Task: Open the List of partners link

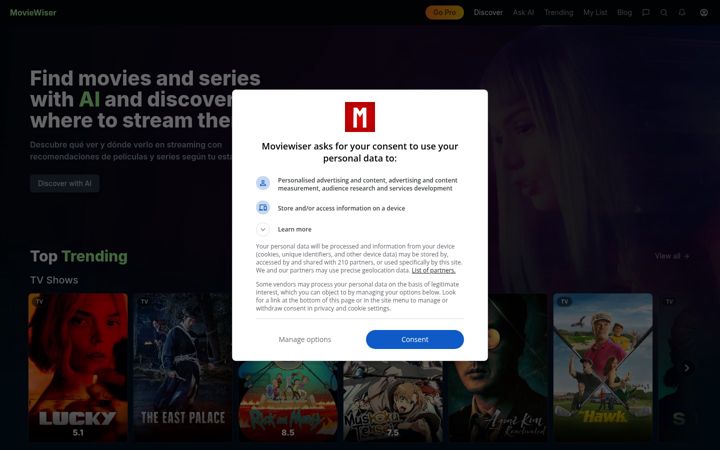Action: [433, 270]
